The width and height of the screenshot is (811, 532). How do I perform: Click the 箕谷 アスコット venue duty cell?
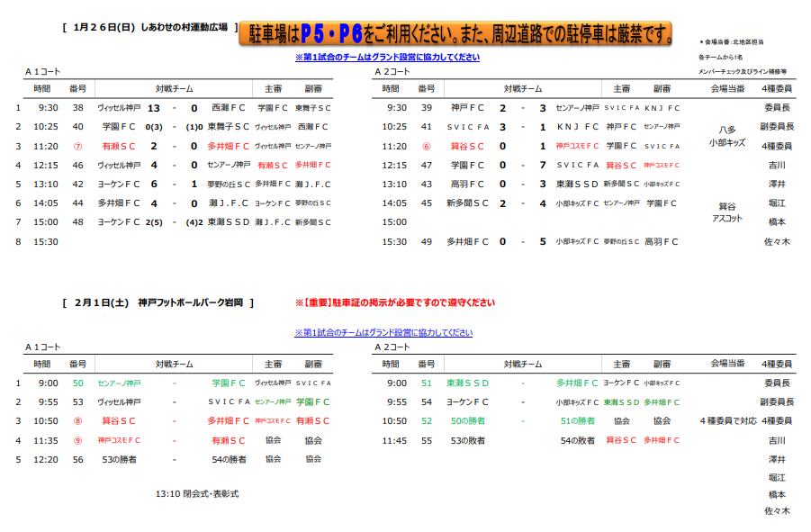[x=726, y=212]
